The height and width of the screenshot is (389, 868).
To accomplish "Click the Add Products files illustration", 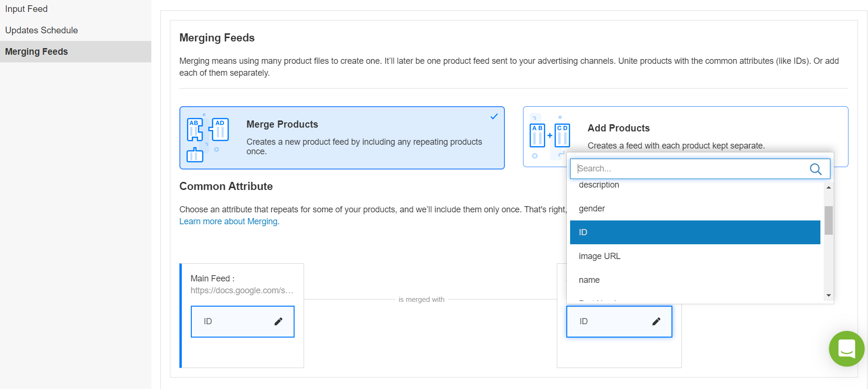I will click(550, 137).
